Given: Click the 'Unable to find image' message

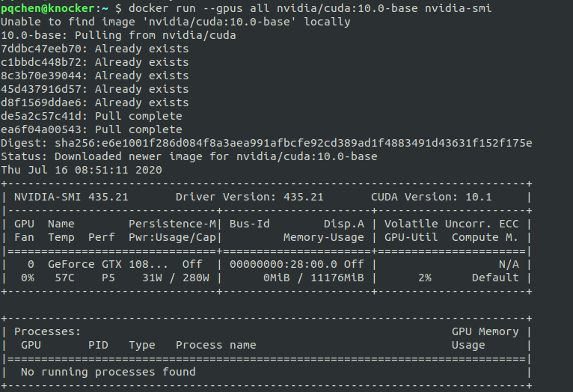Looking at the screenshot, I should pyautogui.click(x=175, y=22).
